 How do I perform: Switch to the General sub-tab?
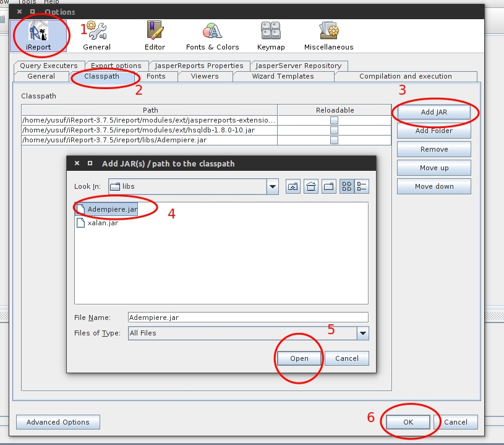[41, 76]
